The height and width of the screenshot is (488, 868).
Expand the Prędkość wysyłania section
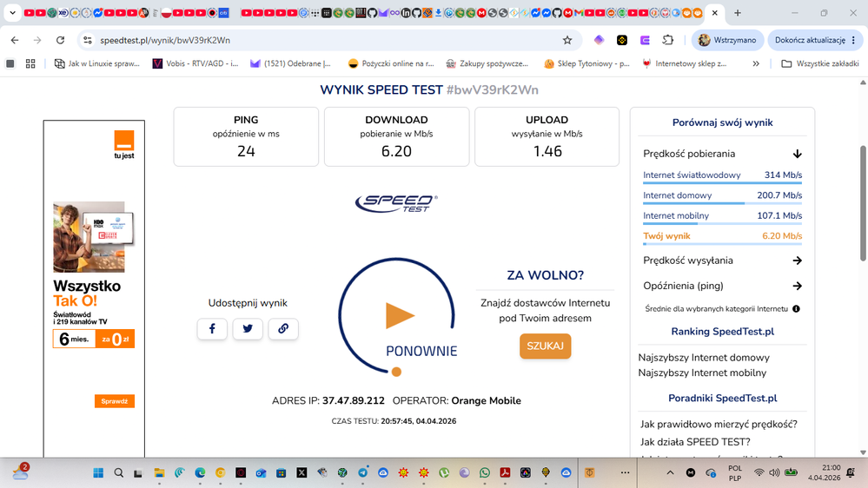[797, 260]
